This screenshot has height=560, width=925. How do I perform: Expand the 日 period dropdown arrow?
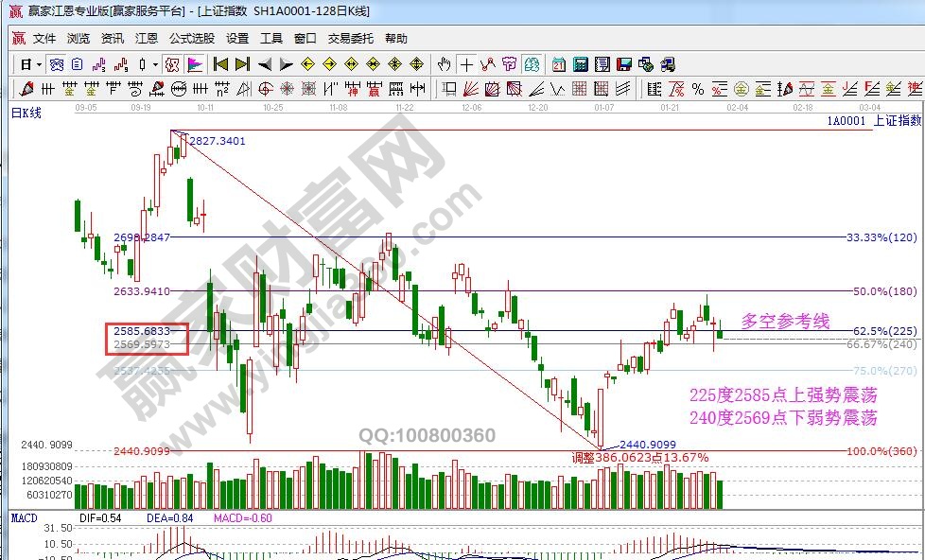(x=38, y=64)
